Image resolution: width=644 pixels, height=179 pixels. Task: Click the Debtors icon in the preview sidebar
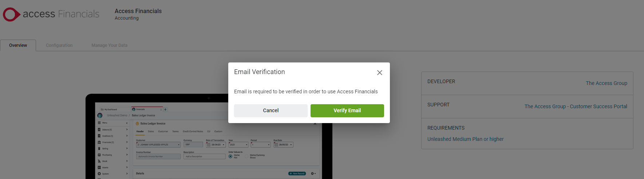coord(99,130)
